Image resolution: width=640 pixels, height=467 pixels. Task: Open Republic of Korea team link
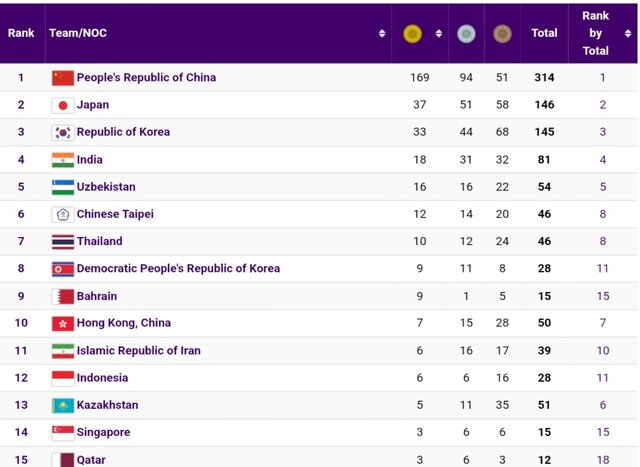[x=123, y=132]
